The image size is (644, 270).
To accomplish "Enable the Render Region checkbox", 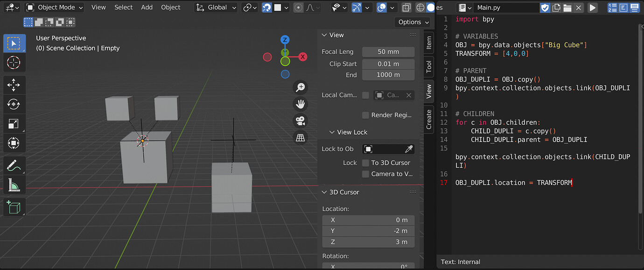I will pyautogui.click(x=365, y=115).
